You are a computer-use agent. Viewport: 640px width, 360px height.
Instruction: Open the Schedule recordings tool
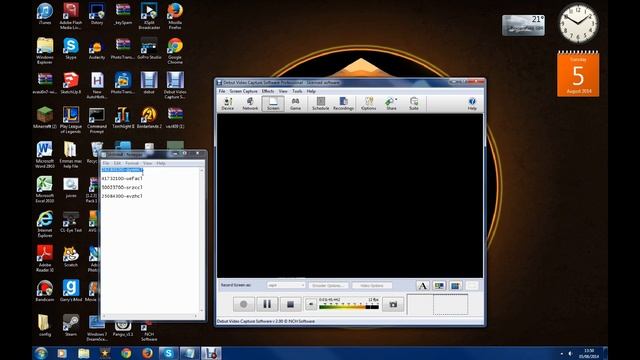[x=320, y=104]
